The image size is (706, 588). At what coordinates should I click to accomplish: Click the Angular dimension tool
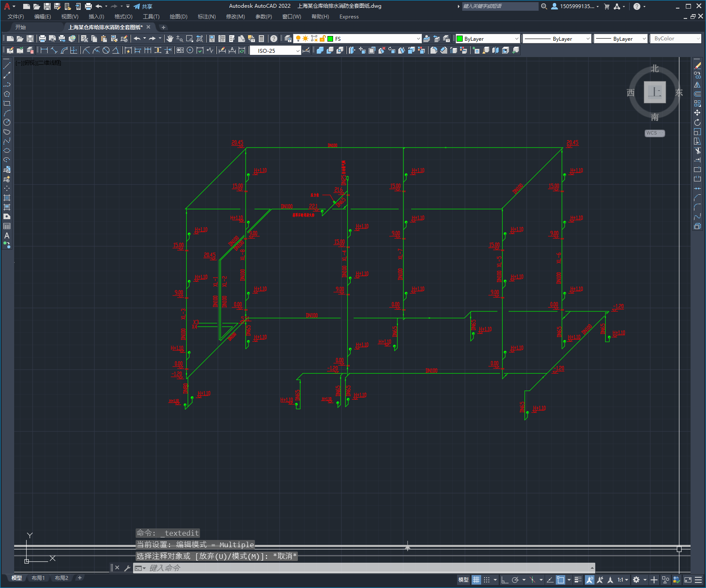[116, 50]
